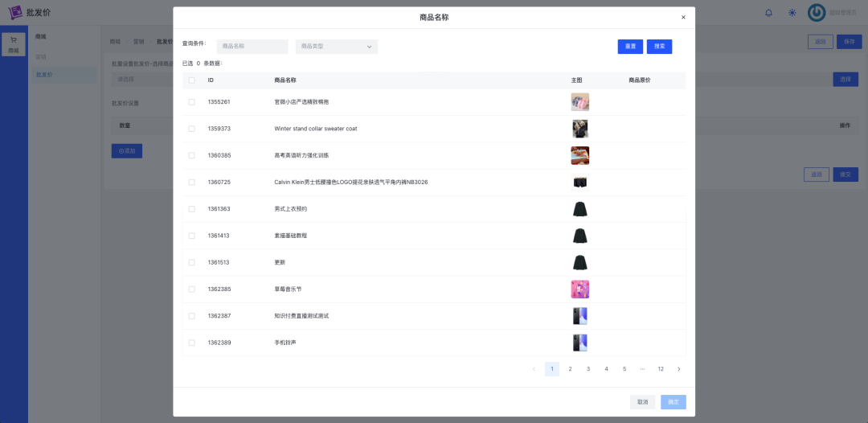
Task: Click the shopping cart mall icon in sidebar
Action: tap(14, 44)
